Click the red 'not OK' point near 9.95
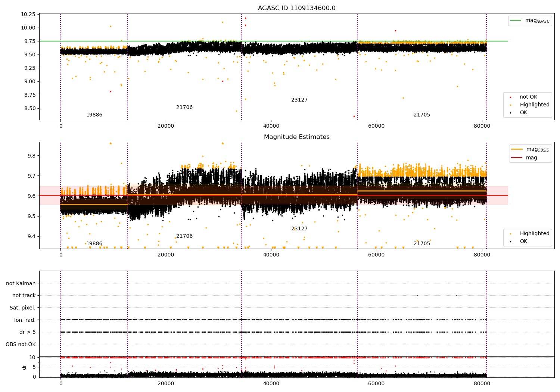This screenshot has width=560, height=392. pyautogui.click(x=395, y=31)
